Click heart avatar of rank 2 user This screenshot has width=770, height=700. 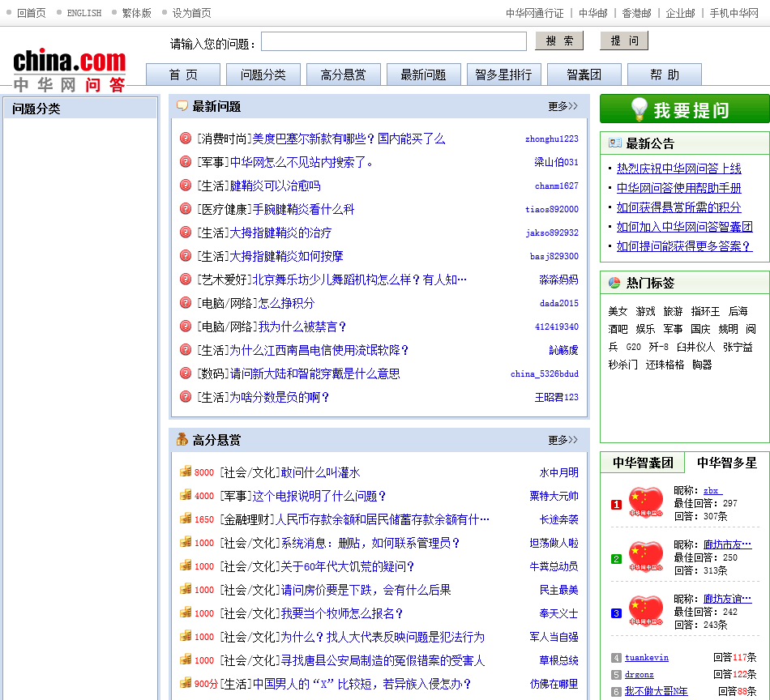(x=646, y=556)
